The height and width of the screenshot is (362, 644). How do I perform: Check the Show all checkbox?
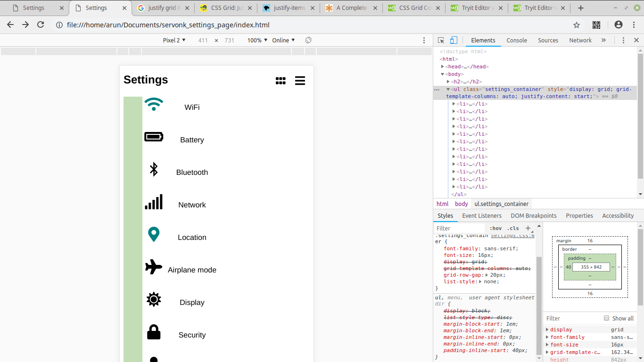tap(607, 318)
